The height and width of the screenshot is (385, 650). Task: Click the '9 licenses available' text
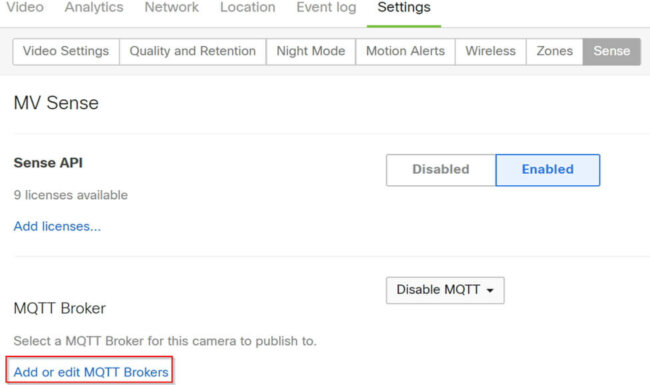[70, 195]
